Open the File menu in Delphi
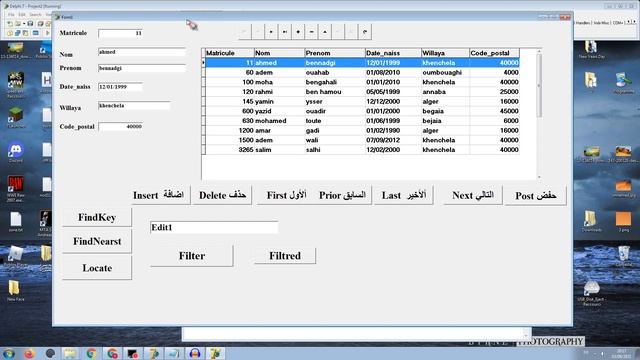 coord(11,15)
